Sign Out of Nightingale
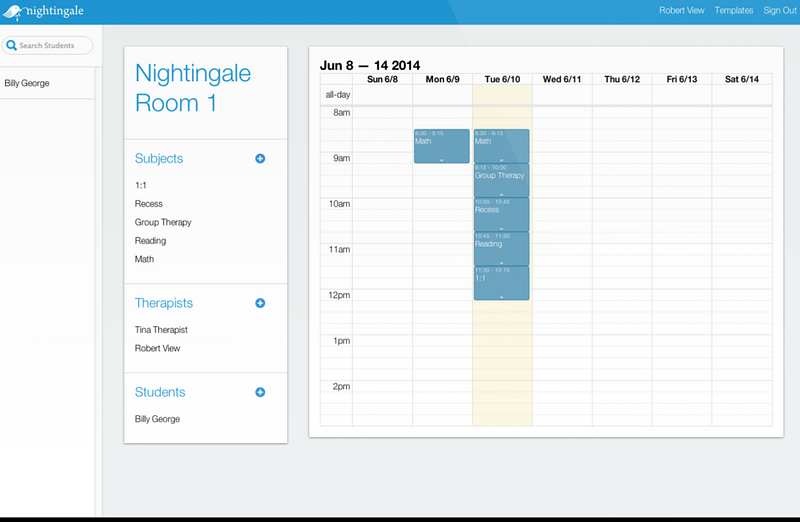Viewport: 800px width, 522px height. [780, 10]
